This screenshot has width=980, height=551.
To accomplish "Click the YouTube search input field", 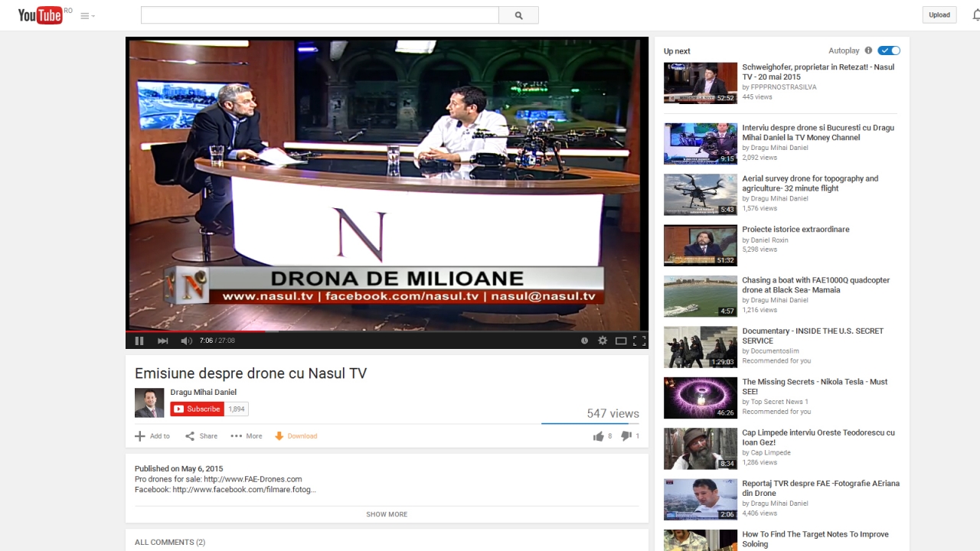I will [319, 15].
